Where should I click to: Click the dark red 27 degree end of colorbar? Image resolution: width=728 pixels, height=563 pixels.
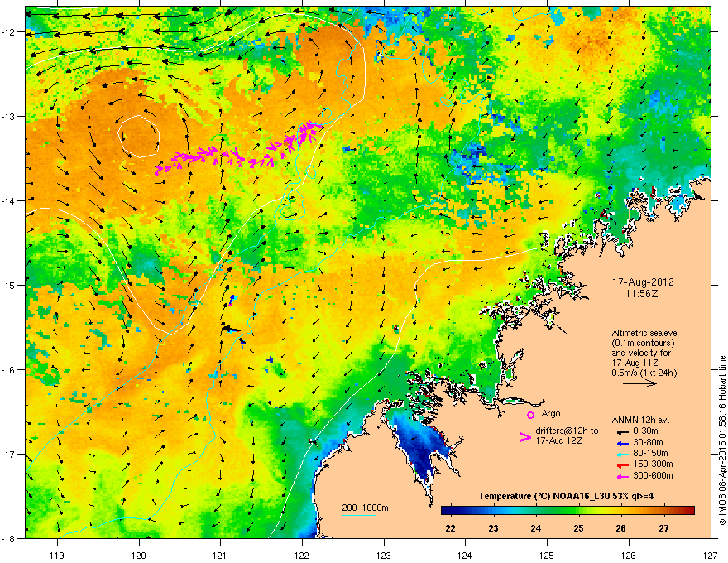(689, 511)
